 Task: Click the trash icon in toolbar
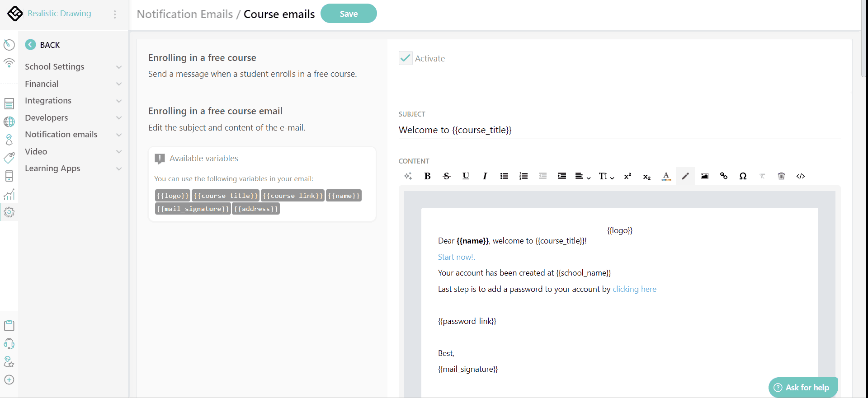click(781, 176)
